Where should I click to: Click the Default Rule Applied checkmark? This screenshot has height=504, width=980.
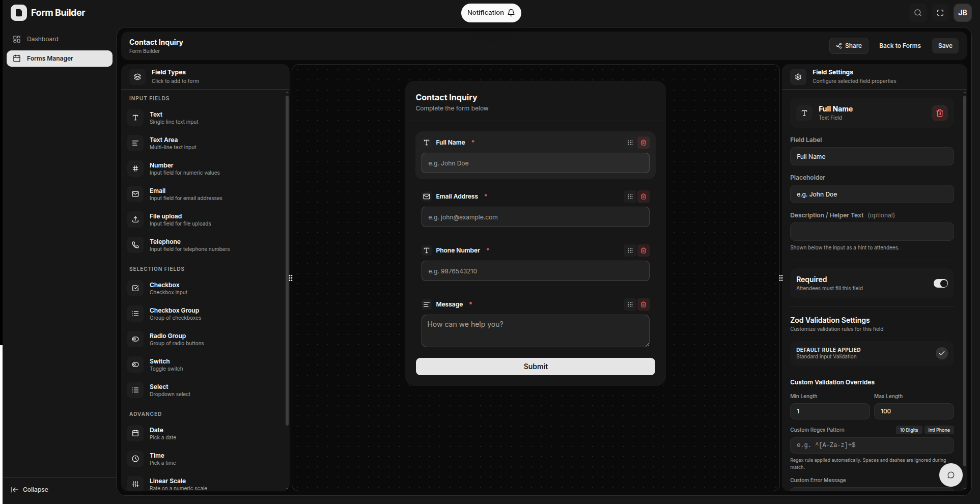(942, 353)
